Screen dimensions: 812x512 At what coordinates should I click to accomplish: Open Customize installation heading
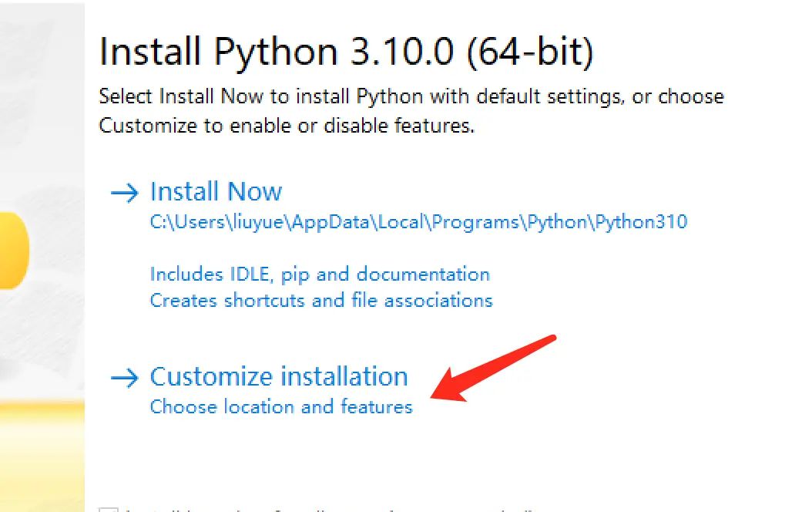[x=278, y=377]
